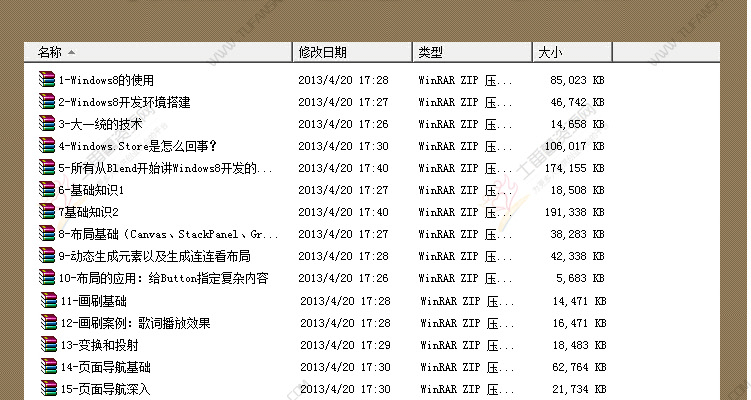This screenshot has height=400, width=751.
Task: Sort by the 修改日期 column header
Action: [x=353, y=52]
